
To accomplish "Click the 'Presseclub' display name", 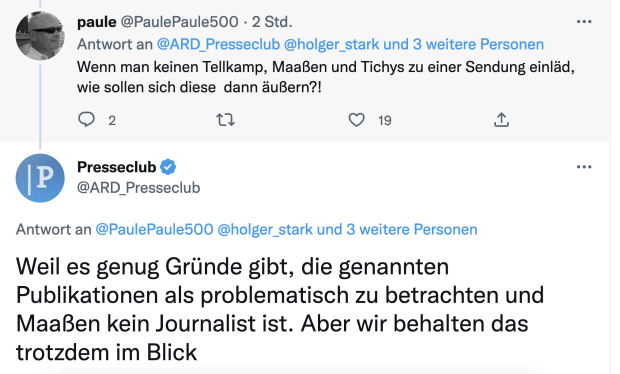I will tap(117, 167).
